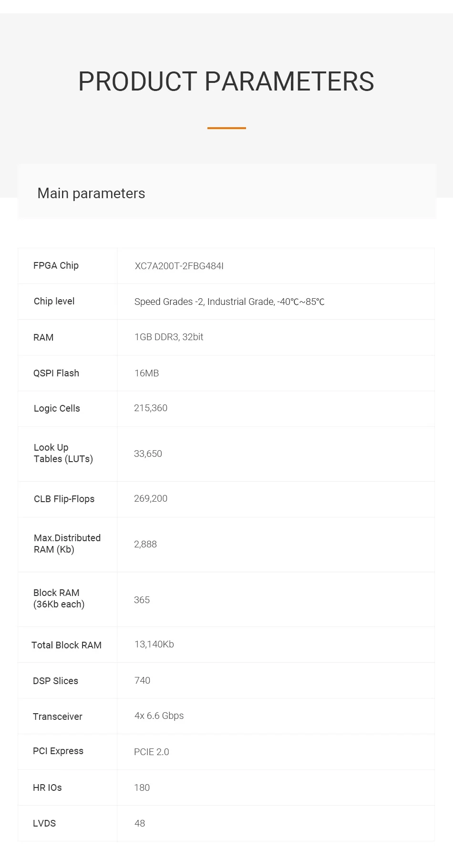This screenshot has height=868, width=453.
Task: Click the 1GB DDR3, 32bit value
Action: coord(169,337)
